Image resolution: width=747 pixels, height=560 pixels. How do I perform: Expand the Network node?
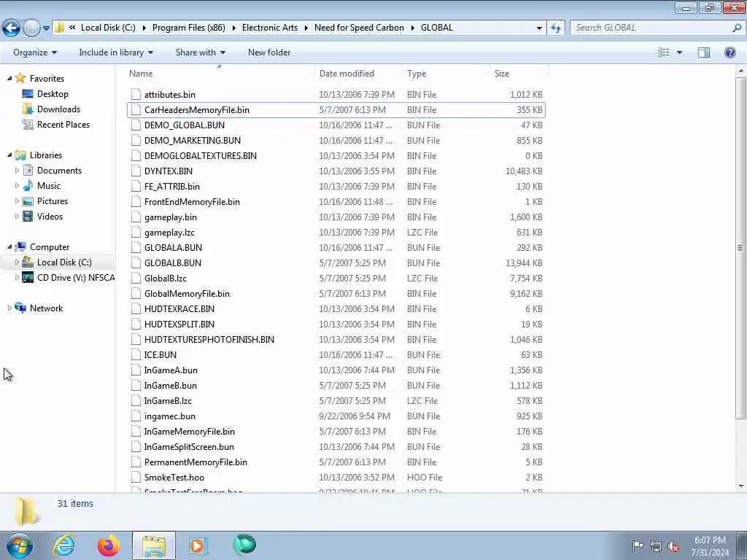click(9, 308)
